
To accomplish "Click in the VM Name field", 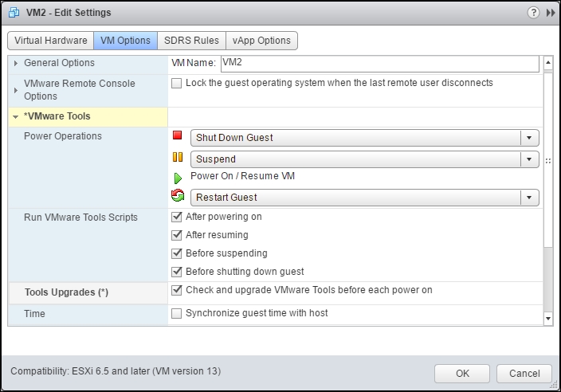I will tap(380, 64).
